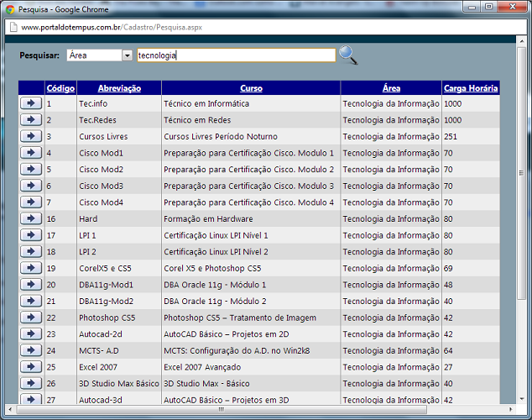Select arrow button for DBA11g-Mod1 row
This screenshot has height=420, width=532.
pyautogui.click(x=31, y=284)
